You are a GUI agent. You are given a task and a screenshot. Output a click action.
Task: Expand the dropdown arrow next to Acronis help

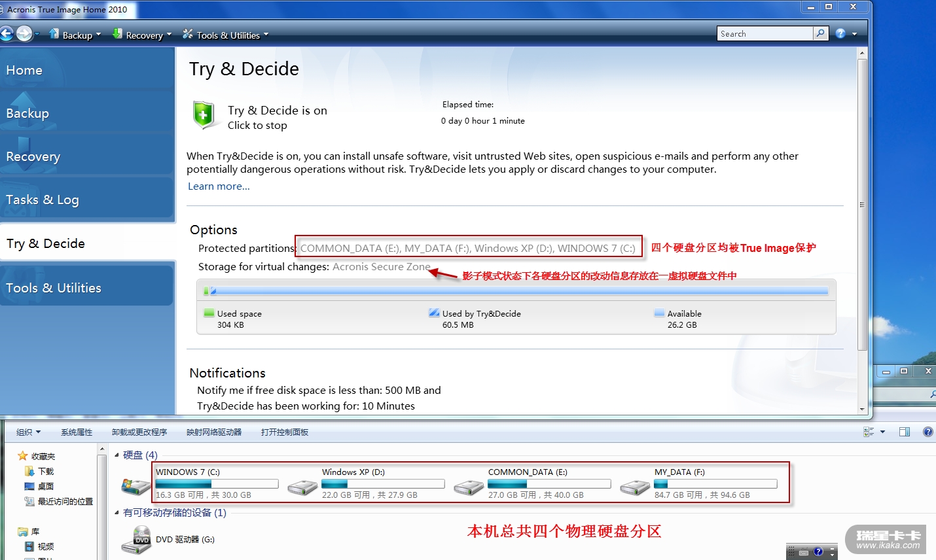coord(854,34)
